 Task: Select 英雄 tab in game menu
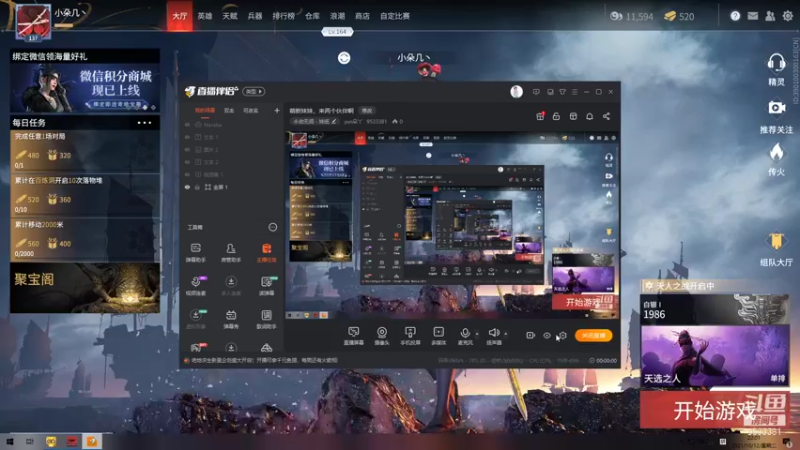click(205, 16)
